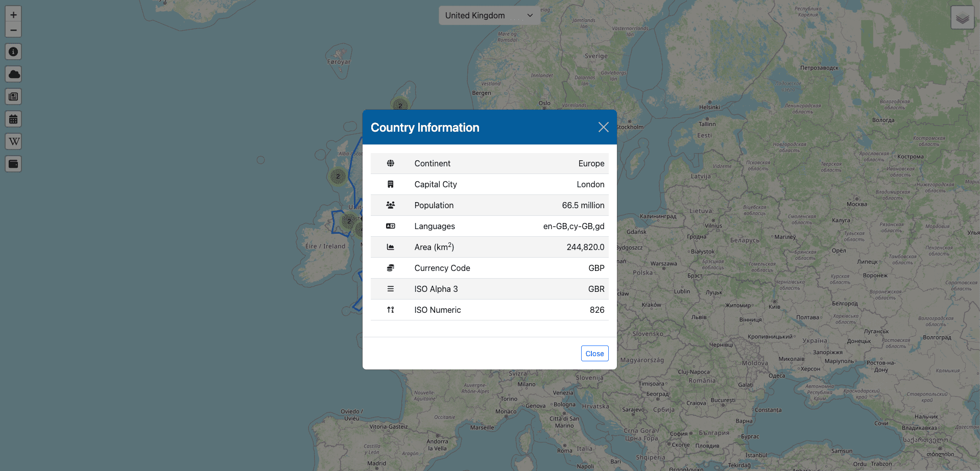This screenshot has width=980, height=471.
Task: Click the zoom in plus button
Action: tap(13, 15)
